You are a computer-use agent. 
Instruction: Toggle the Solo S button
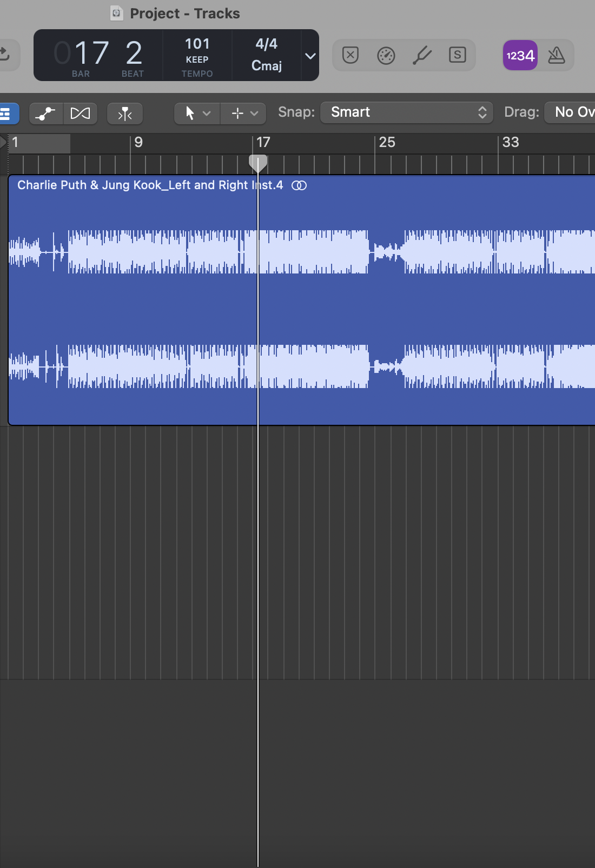(458, 55)
